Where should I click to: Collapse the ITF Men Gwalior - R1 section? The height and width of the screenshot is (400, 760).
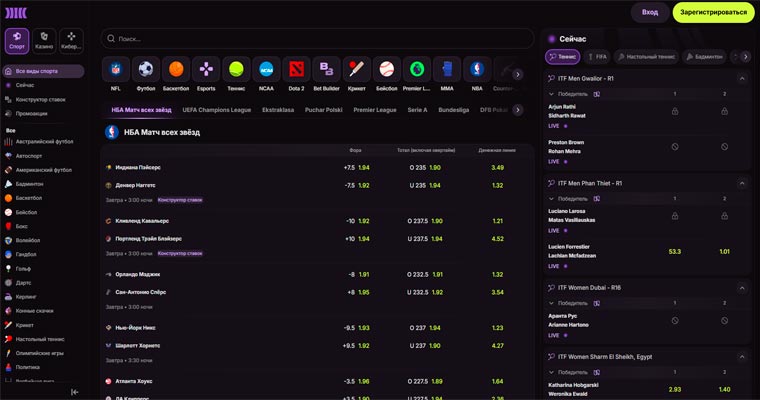point(742,78)
